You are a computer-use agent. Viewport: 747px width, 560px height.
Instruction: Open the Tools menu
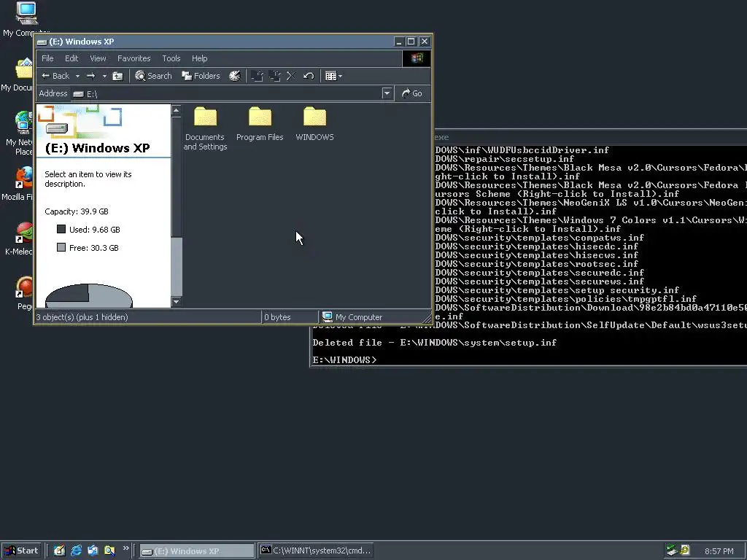pyautogui.click(x=171, y=58)
